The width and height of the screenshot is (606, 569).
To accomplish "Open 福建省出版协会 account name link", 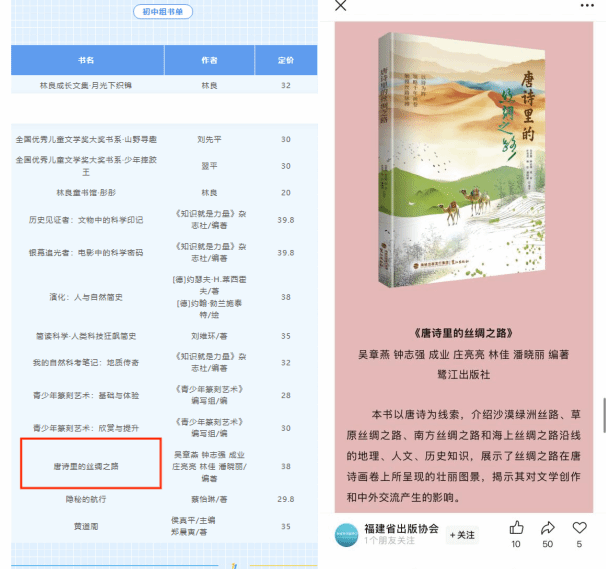I will (401, 528).
